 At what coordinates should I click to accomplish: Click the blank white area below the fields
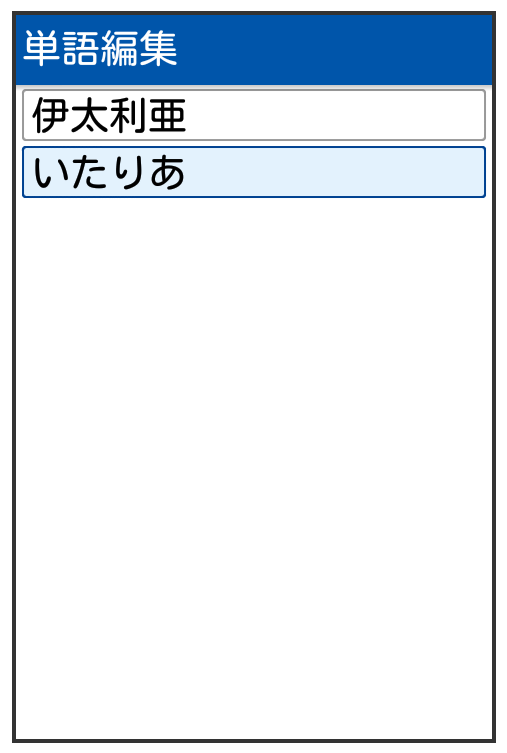tap(254, 468)
